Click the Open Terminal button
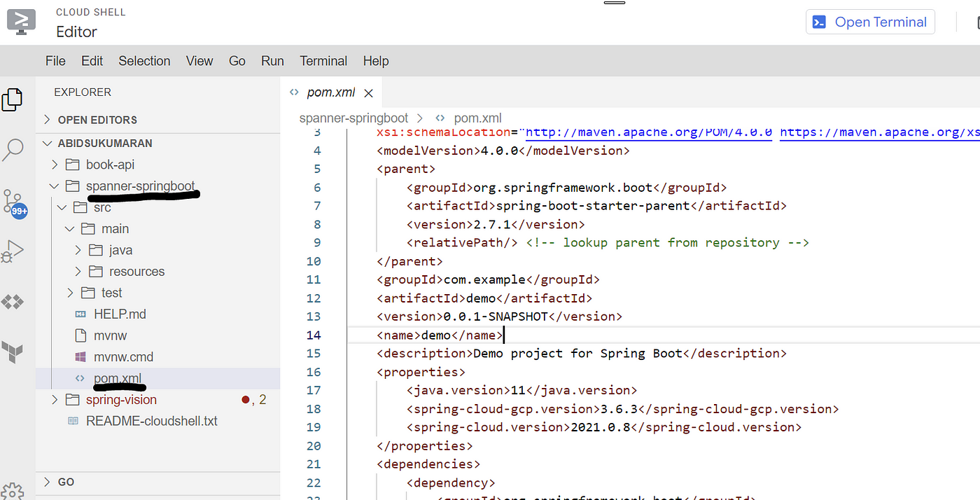 pos(871,22)
